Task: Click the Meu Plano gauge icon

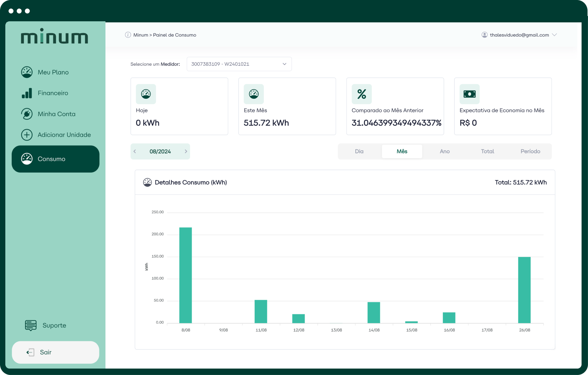Action: [27, 72]
